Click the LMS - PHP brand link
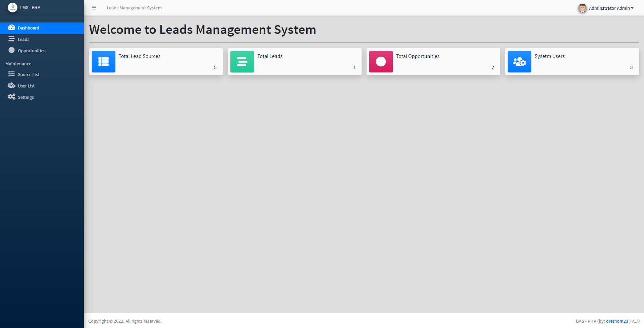 coord(30,7)
